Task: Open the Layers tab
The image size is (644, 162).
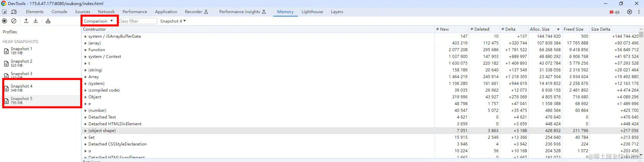Action: tap(337, 12)
